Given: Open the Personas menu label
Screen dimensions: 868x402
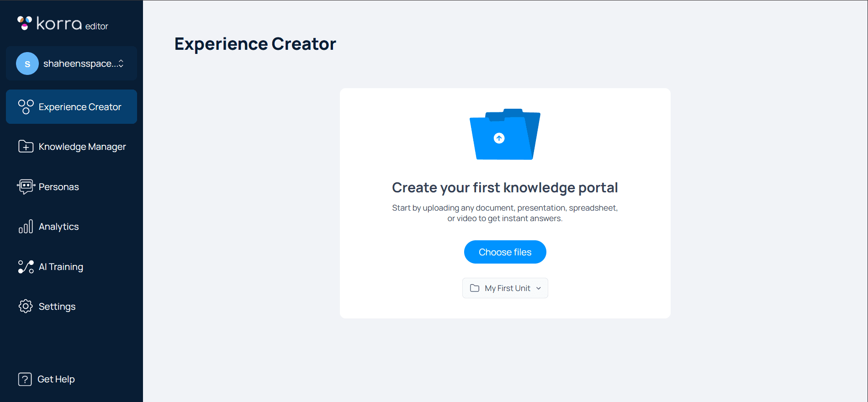Looking at the screenshot, I should click(59, 187).
